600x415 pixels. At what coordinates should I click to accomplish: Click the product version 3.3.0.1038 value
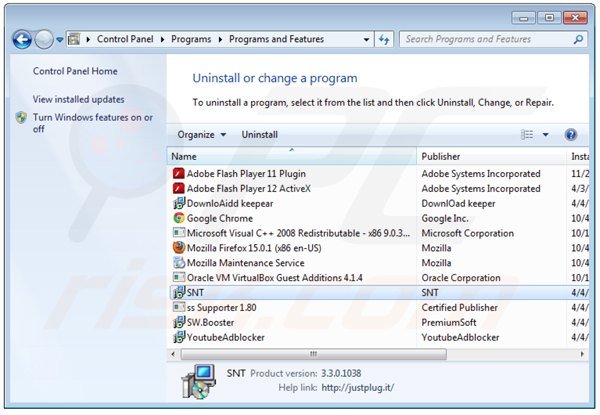pos(341,373)
